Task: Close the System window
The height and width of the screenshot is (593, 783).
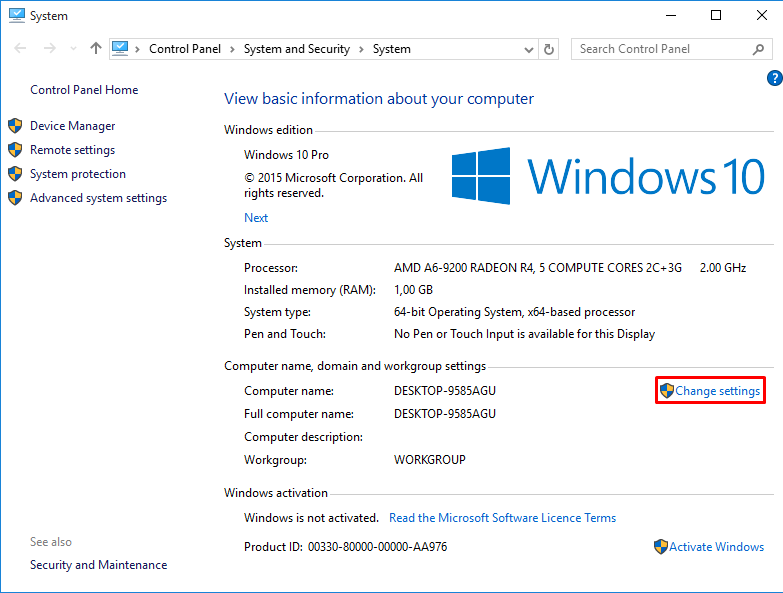Action: 762,15
